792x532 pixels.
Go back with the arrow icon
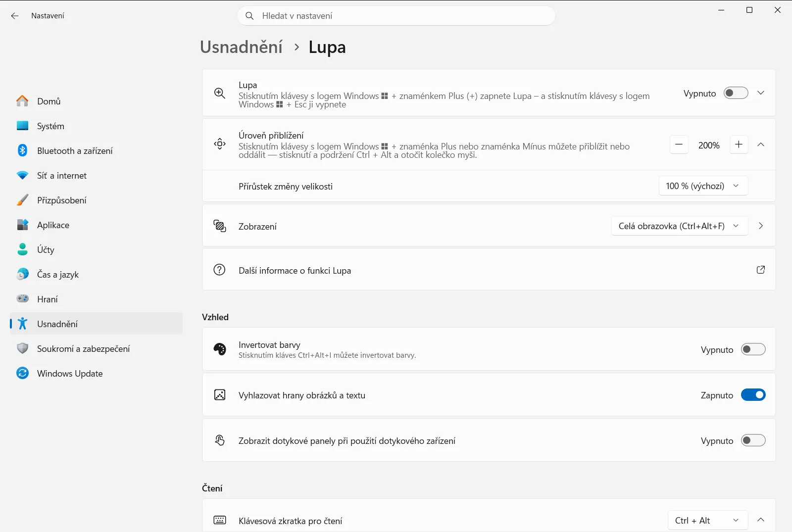tap(15, 16)
